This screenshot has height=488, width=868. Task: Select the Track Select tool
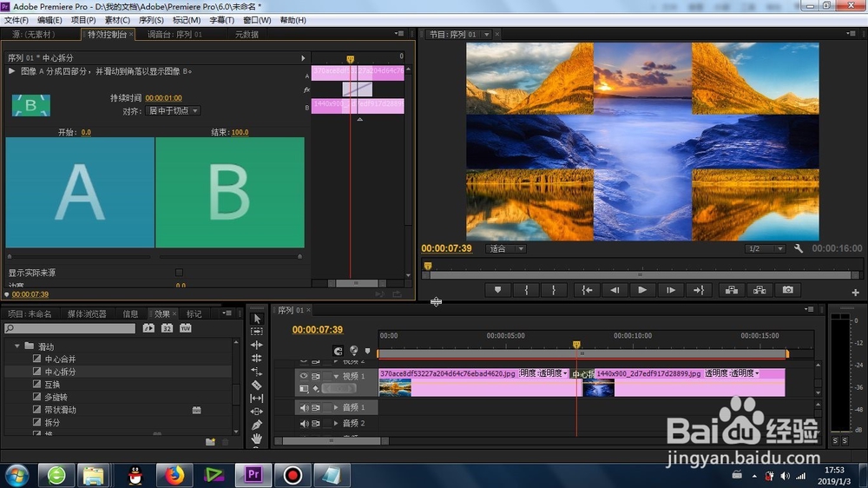tap(256, 332)
